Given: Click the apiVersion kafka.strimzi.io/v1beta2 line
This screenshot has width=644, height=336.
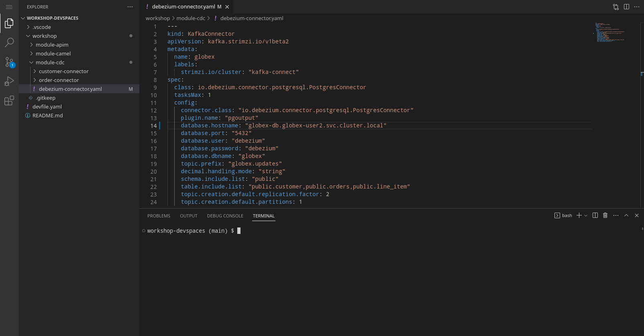Looking at the screenshot, I should coord(228,42).
